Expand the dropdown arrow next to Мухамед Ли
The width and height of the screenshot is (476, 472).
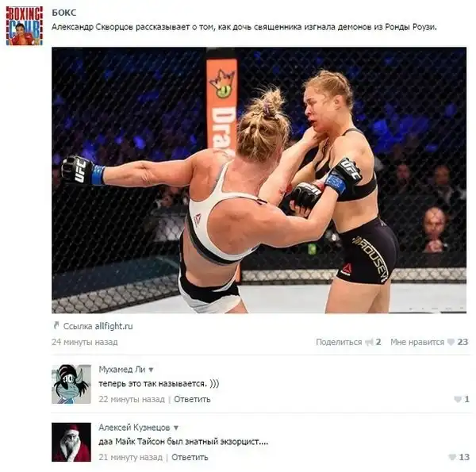(151, 370)
